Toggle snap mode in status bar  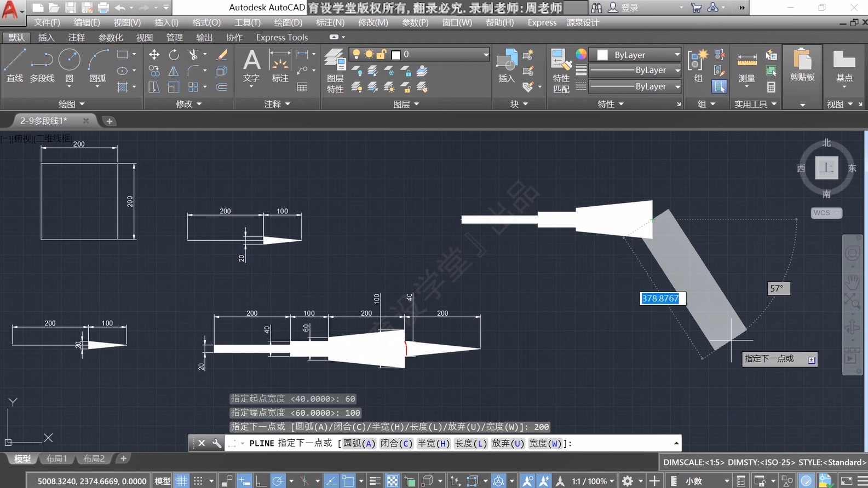click(x=198, y=481)
